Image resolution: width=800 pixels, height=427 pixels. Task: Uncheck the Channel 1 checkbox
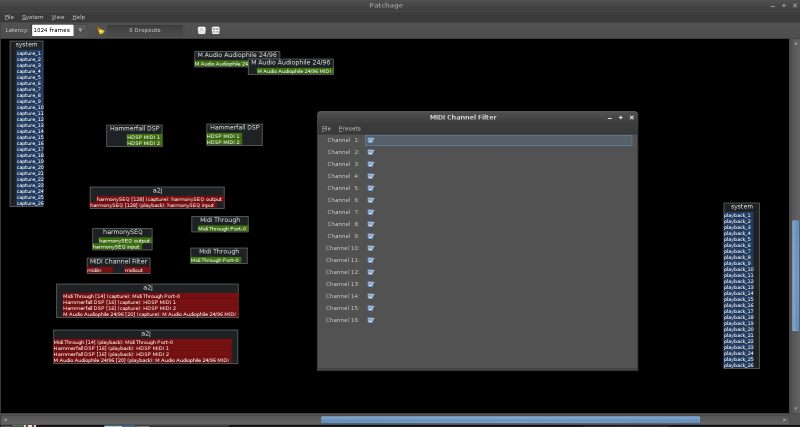pyautogui.click(x=371, y=140)
